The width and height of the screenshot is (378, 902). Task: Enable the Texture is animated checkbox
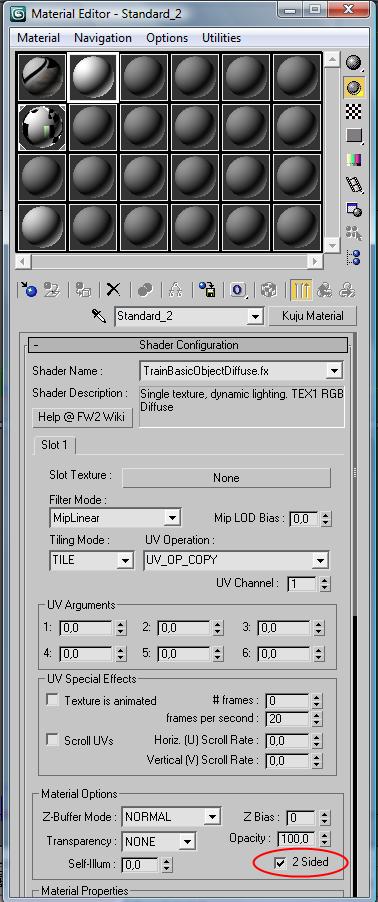pyautogui.click(x=53, y=700)
